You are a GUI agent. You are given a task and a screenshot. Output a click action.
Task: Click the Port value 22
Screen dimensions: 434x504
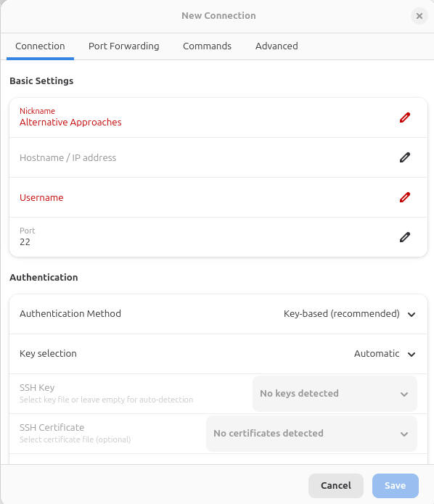coord(25,241)
